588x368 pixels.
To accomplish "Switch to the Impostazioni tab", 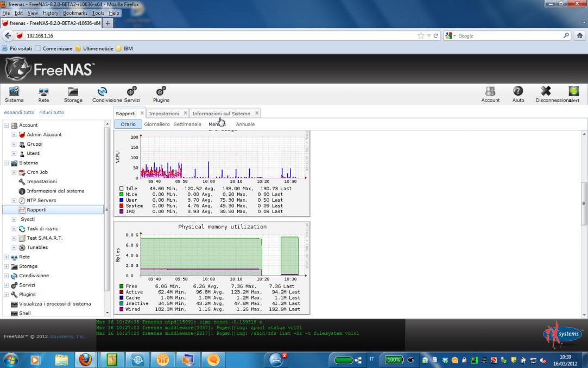I will [x=164, y=114].
